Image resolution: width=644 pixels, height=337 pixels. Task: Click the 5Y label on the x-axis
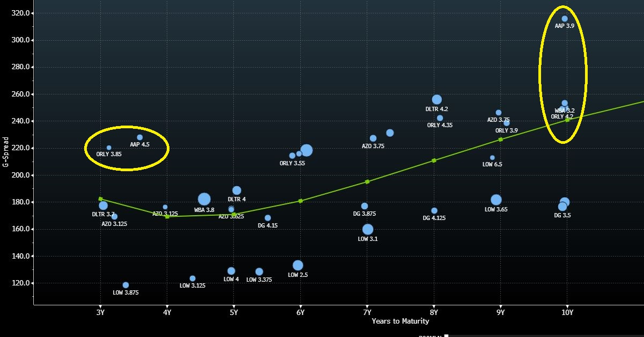point(233,312)
